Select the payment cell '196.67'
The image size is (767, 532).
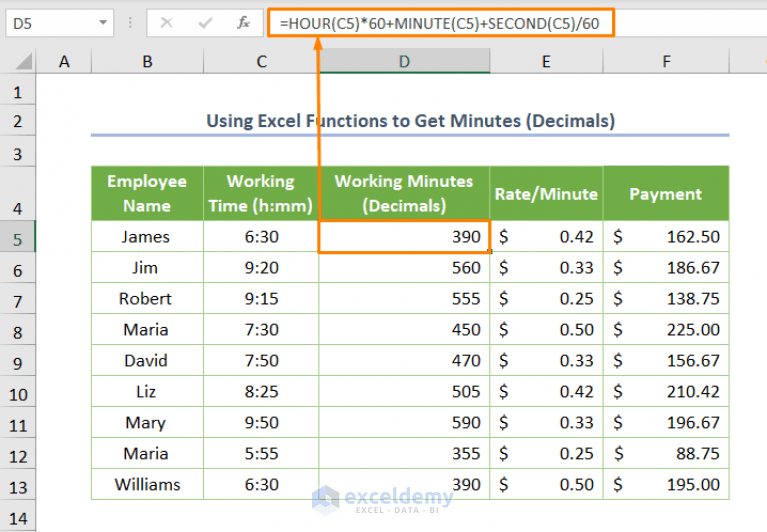(666, 422)
